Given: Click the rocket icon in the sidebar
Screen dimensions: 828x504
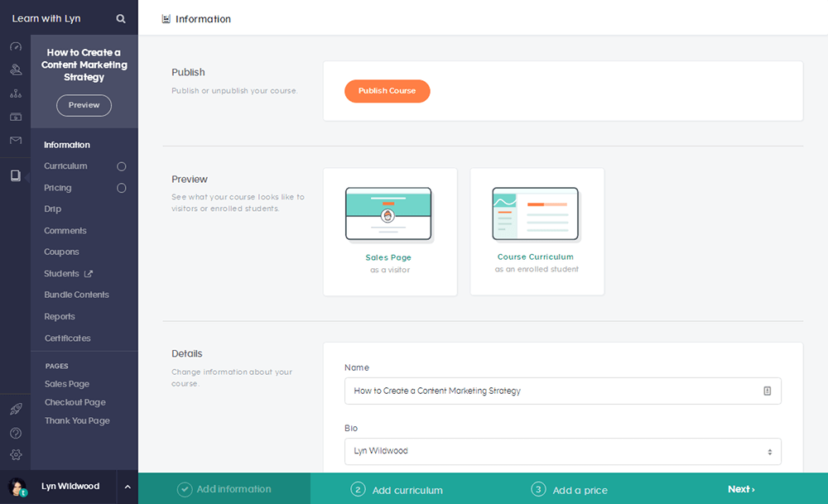Looking at the screenshot, I should click(x=16, y=409).
